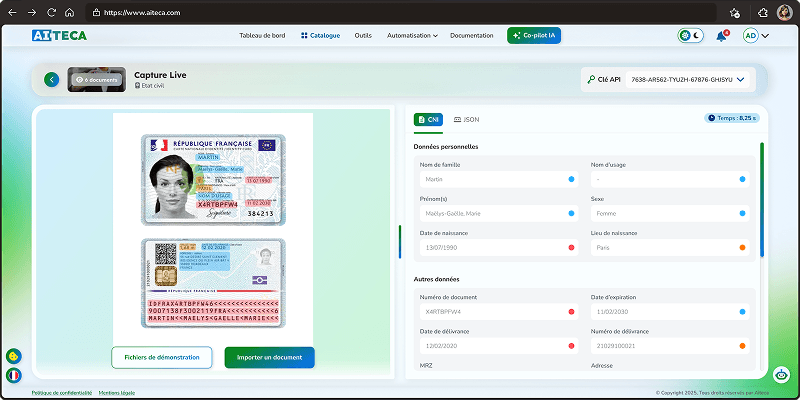
Task: Open the browser extensions icon
Action: point(763,12)
